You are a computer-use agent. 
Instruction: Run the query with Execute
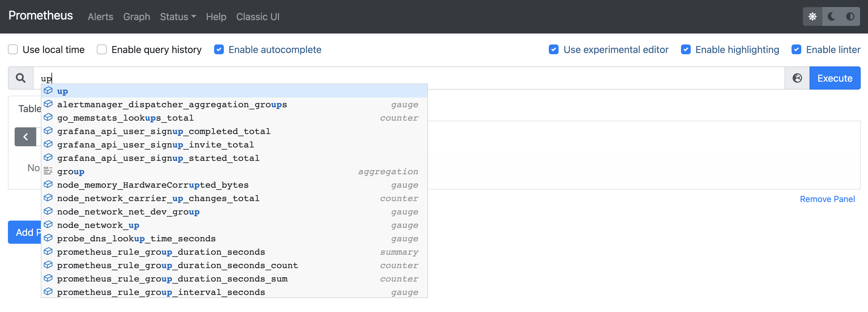(834, 78)
